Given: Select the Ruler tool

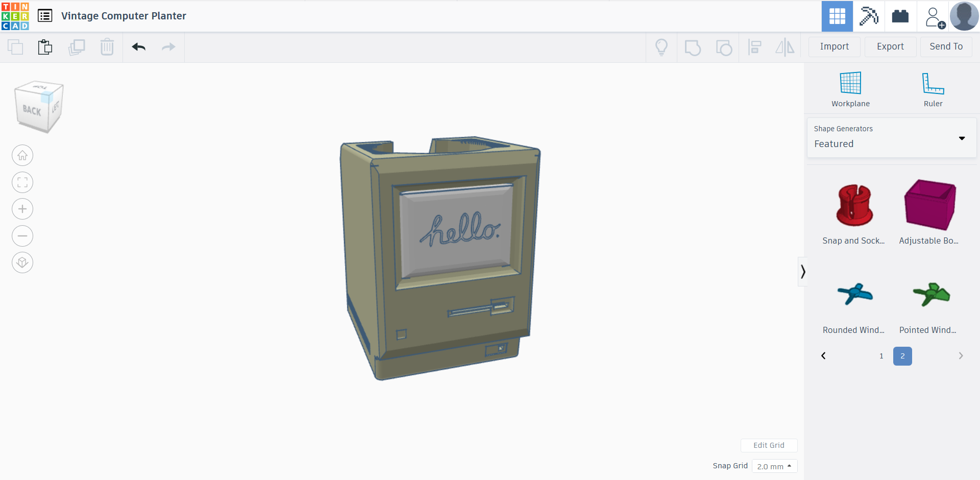Looking at the screenshot, I should 933,89.
